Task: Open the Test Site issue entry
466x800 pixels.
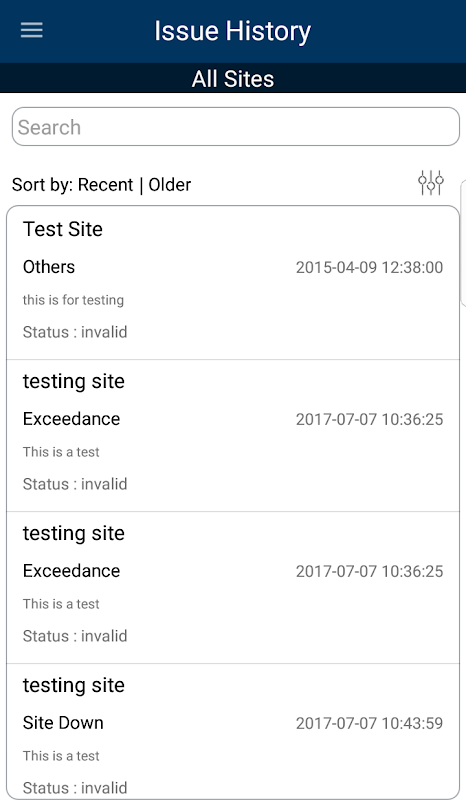Action: tap(233, 283)
